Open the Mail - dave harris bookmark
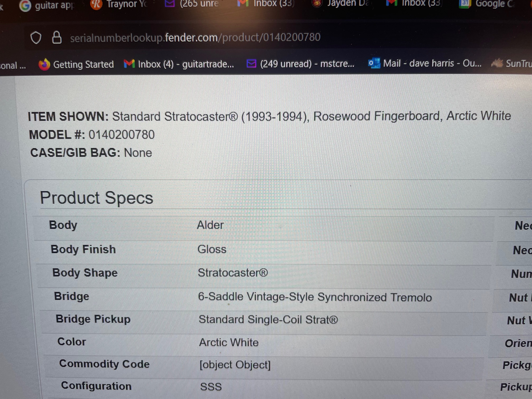 point(432,63)
